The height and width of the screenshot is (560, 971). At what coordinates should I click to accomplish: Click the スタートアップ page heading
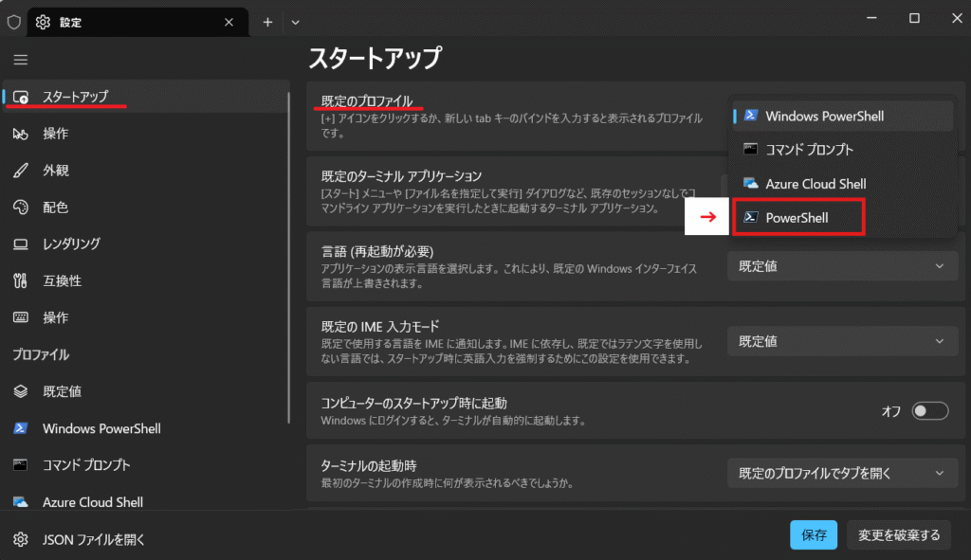click(x=376, y=58)
